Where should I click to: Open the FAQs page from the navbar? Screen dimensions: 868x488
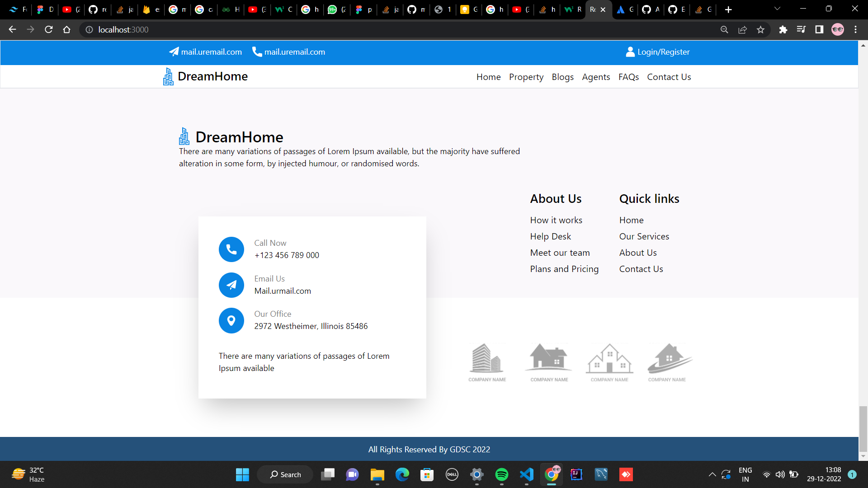tap(628, 77)
